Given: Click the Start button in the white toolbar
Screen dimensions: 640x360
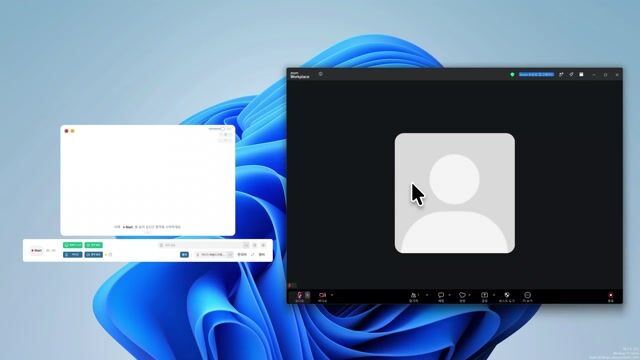Looking at the screenshot, I should 37,250.
